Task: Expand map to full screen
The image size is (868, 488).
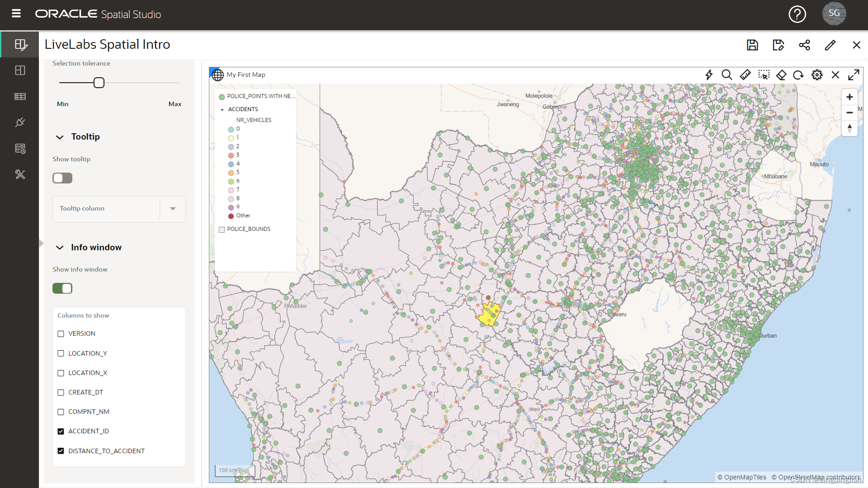Action: click(x=854, y=75)
